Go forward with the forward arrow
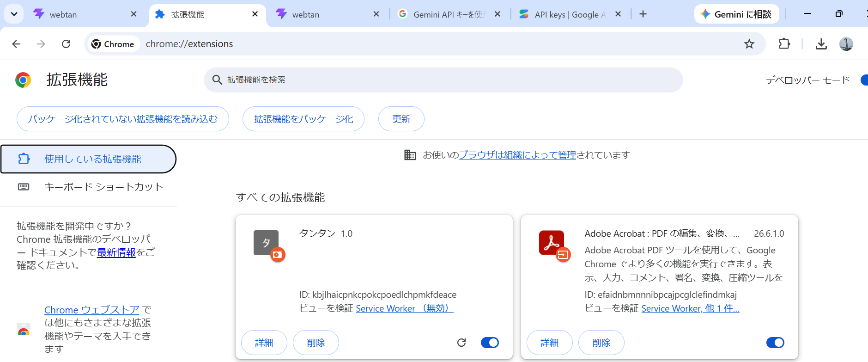The image size is (868, 362). point(41,44)
